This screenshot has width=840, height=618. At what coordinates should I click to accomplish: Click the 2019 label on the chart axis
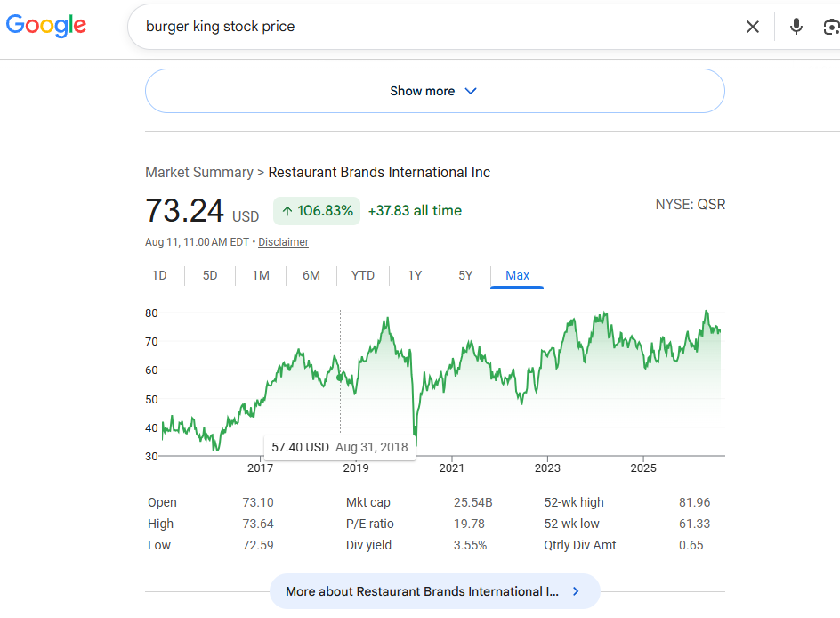click(356, 468)
